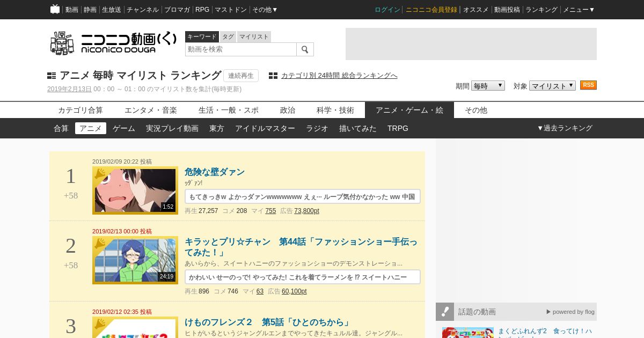This screenshot has width=644, height=338.
Task: Open チャンネル in top navigation
Action: coord(143,10)
